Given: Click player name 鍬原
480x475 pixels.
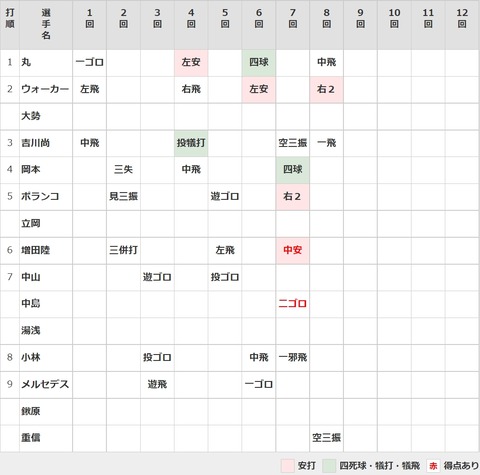Looking at the screenshot, I should (x=31, y=411).
